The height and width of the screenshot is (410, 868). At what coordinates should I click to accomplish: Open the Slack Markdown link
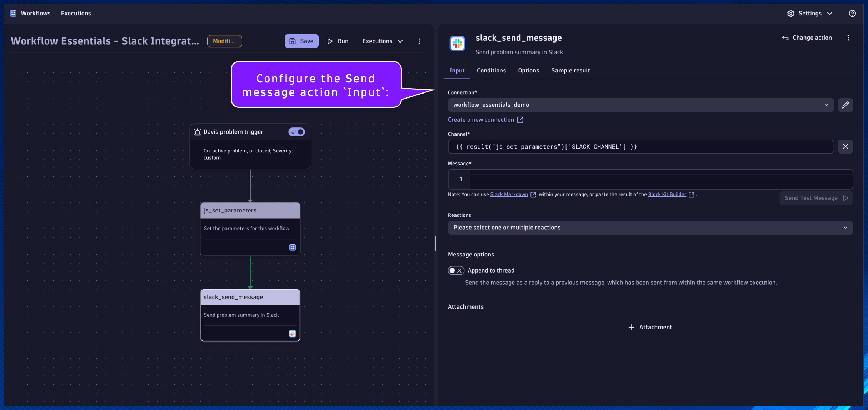click(509, 195)
